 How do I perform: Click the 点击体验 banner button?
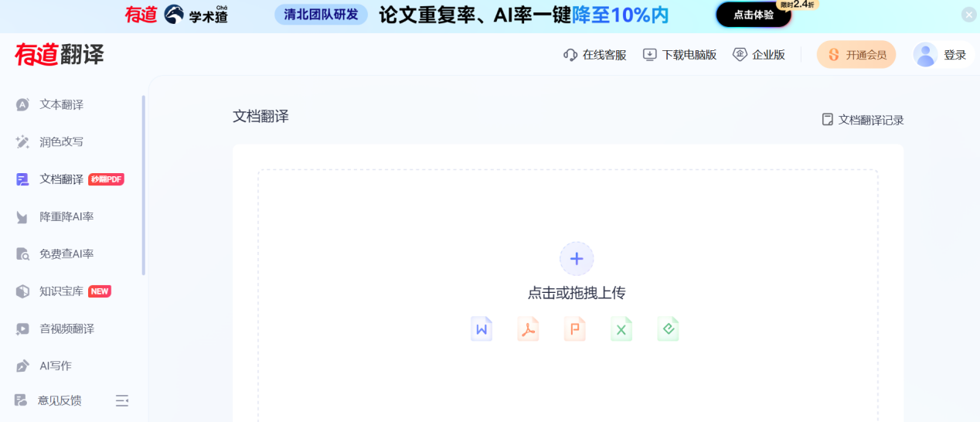point(754,15)
